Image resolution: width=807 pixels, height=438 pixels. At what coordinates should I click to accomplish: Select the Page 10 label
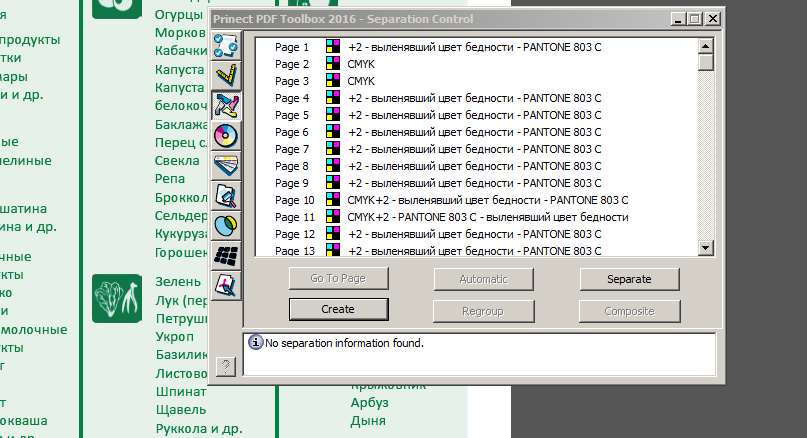click(294, 200)
